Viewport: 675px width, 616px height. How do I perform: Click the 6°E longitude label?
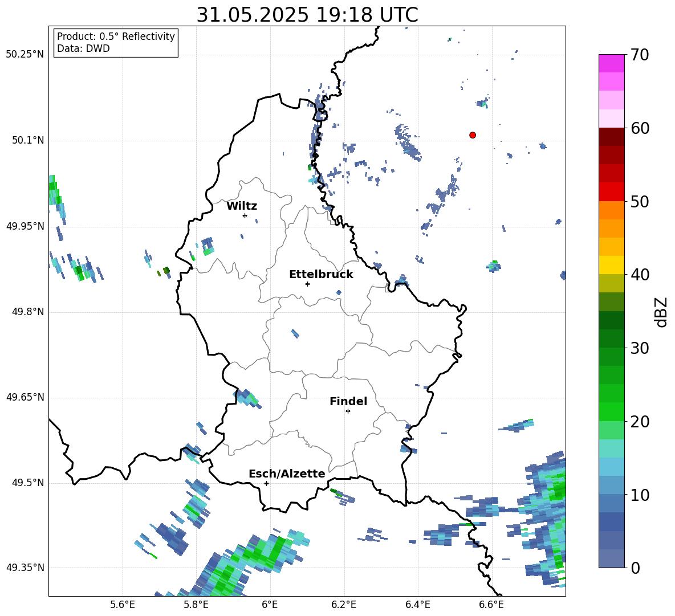point(270,605)
